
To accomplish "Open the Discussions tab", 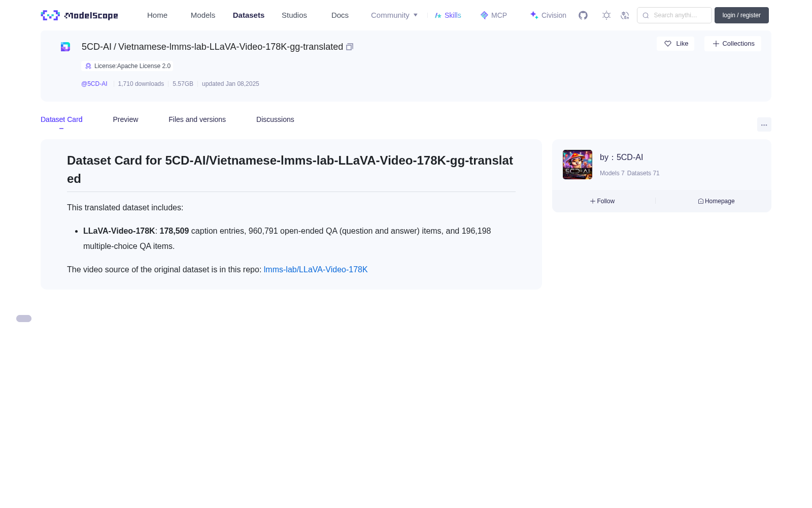I will [x=275, y=119].
